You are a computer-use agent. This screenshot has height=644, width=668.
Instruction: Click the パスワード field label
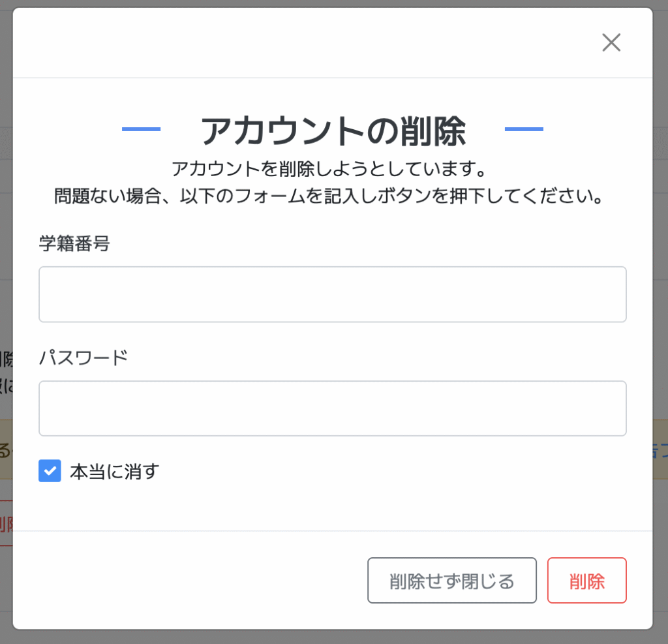83,358
